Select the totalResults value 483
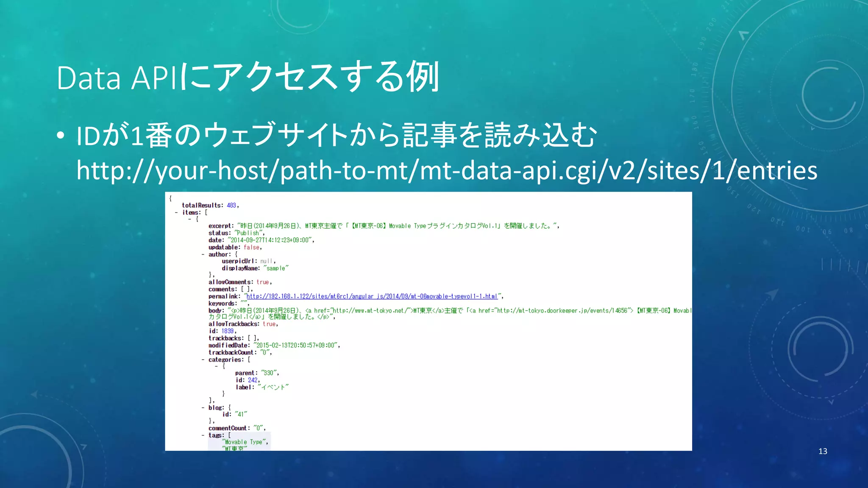Viewport: 868px width, 488px height. click(x=231, y=205)
